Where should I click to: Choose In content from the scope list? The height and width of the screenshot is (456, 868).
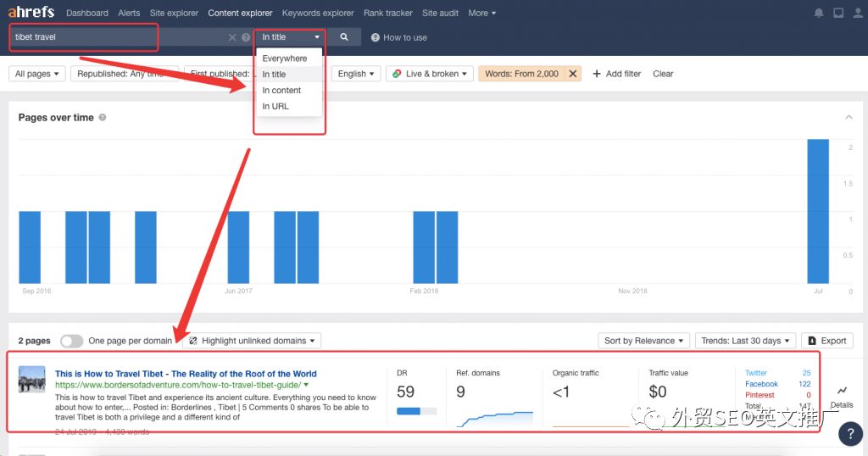[x=288, y=90]
